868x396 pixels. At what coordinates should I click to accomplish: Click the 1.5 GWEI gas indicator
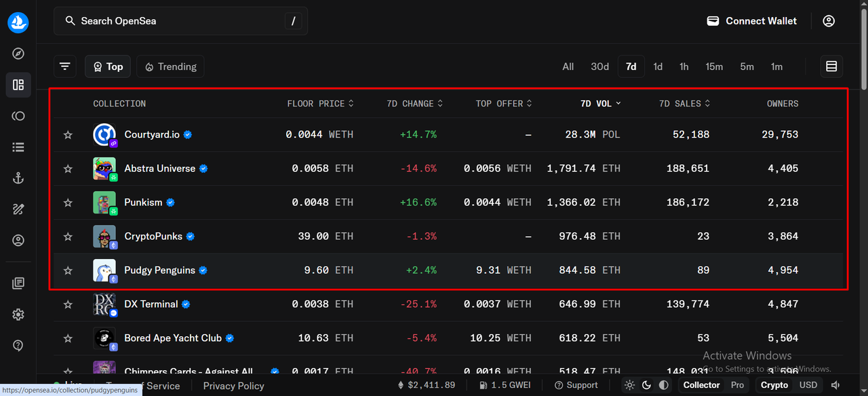tap(505, 385)
